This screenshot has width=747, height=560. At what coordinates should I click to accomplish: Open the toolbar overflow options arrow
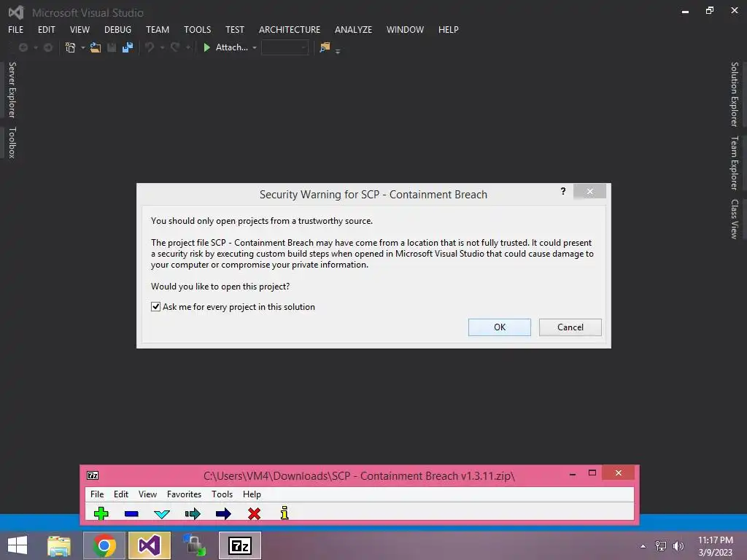coord(338,51)
